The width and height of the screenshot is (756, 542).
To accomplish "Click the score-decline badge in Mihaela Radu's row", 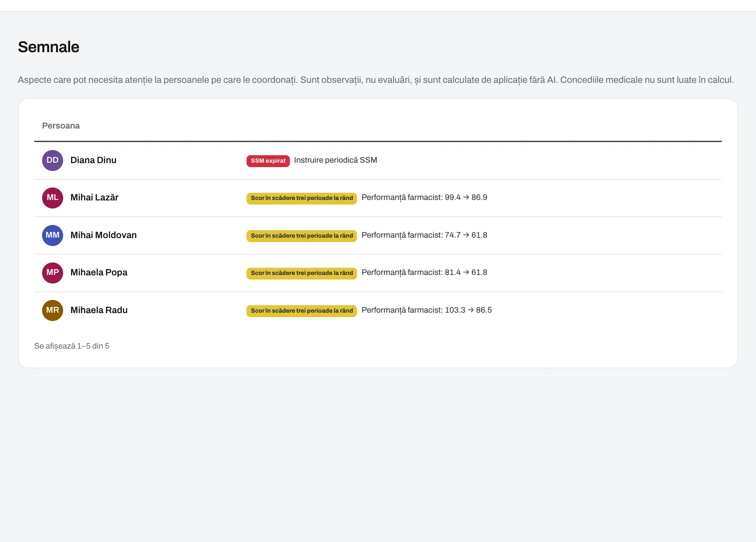I will click(x=302, y=311).
